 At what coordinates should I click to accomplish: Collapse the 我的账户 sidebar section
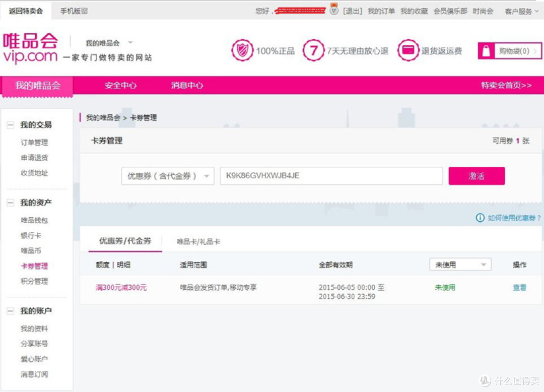click(11, 311)
